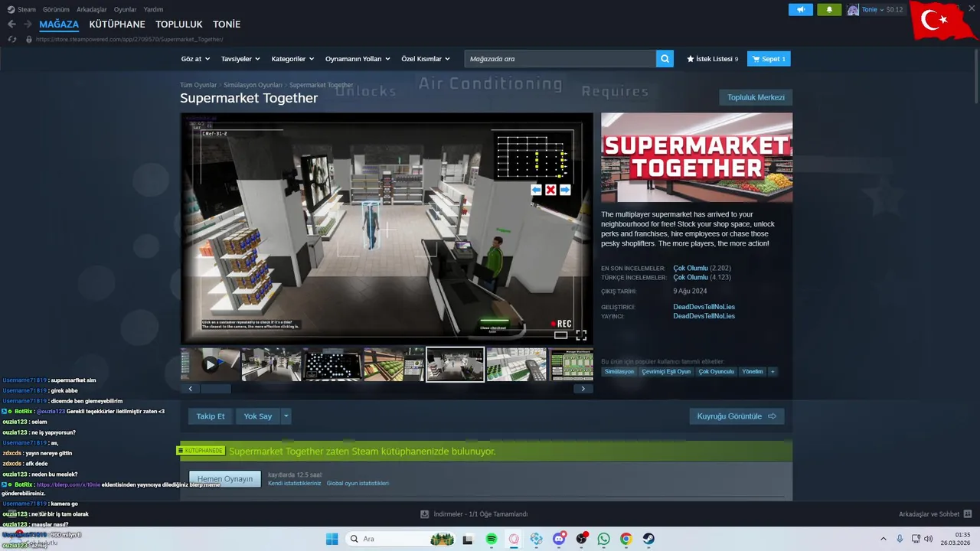This screenshot has width=980, height=551.
Task: Open the green notifications bell
Action: pyautogui.click(x=829, y=10)
